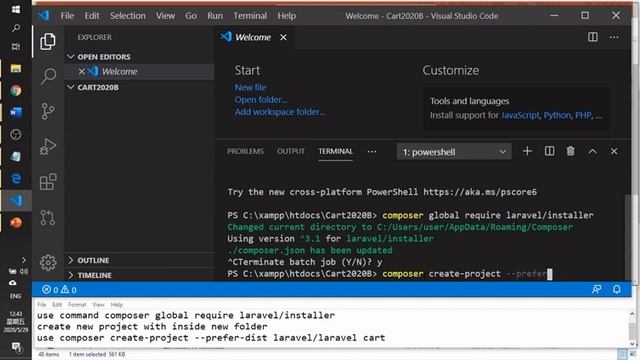Click the Python language support link
This screenshot has width=640, height=360.
(557, 115)
